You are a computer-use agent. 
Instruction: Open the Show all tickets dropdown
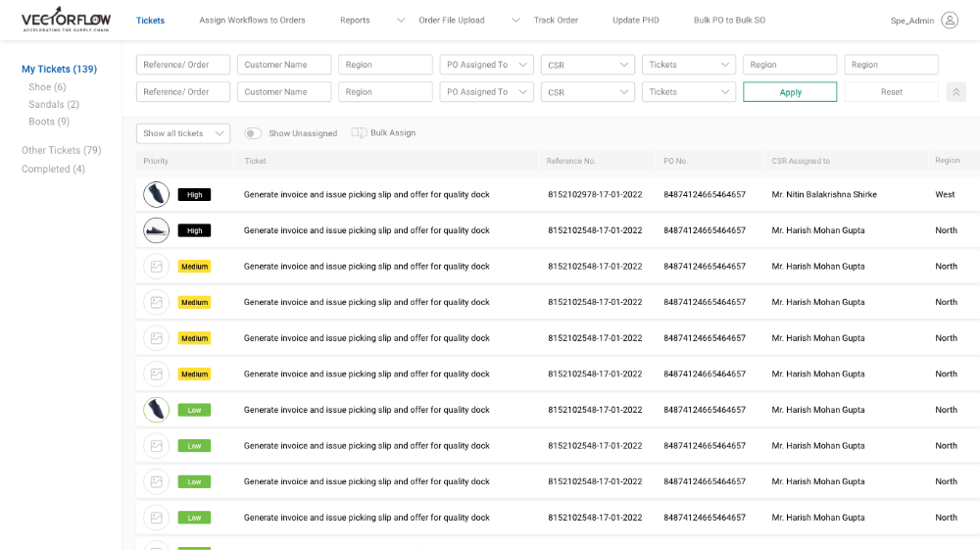183,133
